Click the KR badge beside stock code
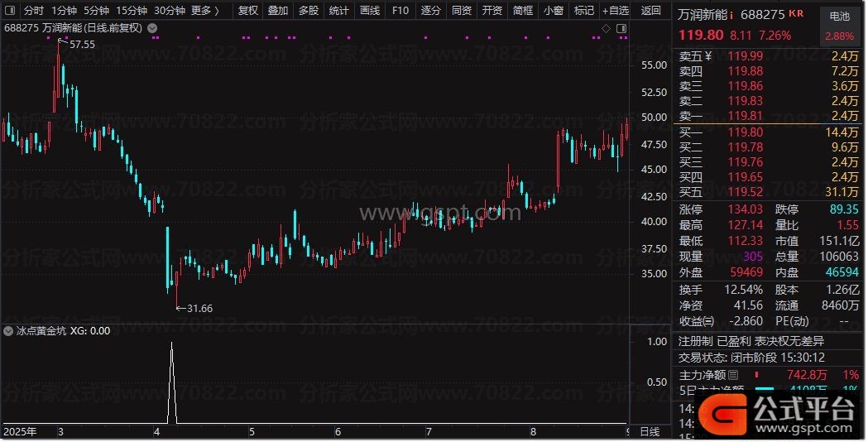The height and width of the screenshot is (442, 868). [x=796, y=14]
